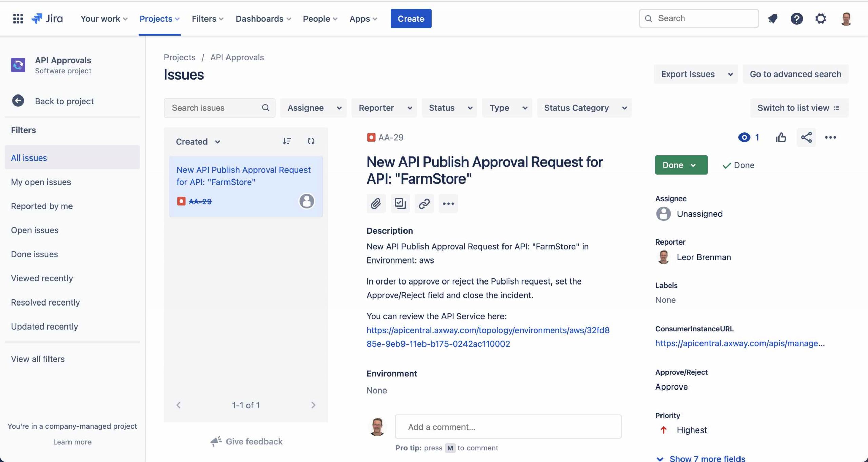868x462 pixels.
Task: Open the Dashboards dropdown
Action: pos(263,19)
